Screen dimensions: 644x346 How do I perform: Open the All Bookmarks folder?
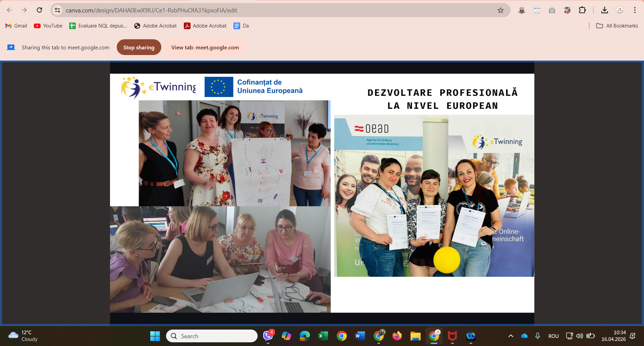tap(617, 26)
